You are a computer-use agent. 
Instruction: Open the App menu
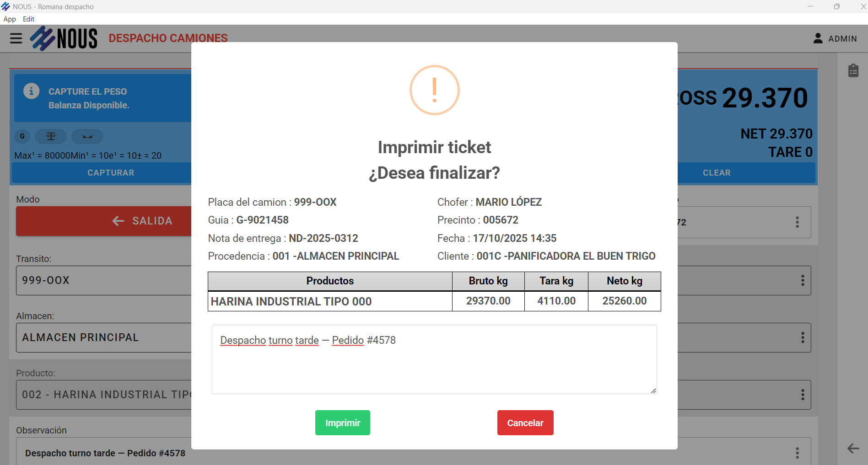pyautogui.click(x=10, y=19)
